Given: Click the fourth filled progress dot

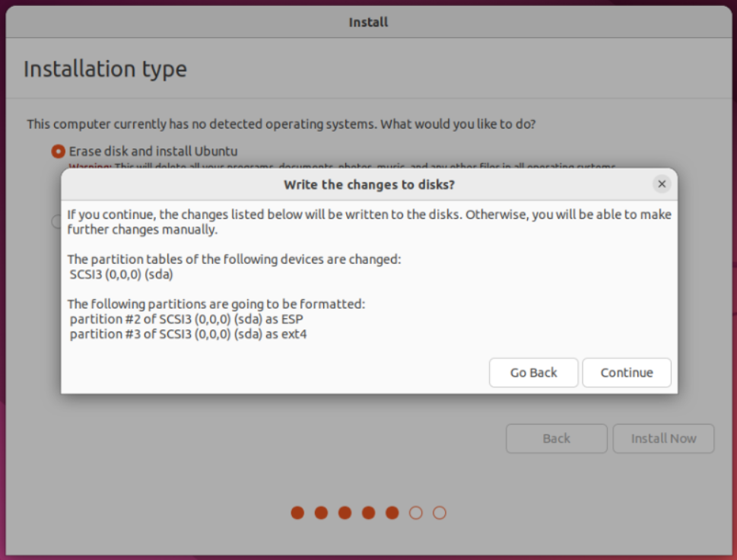Looking at the screenshot, I should tap(368, 513).
